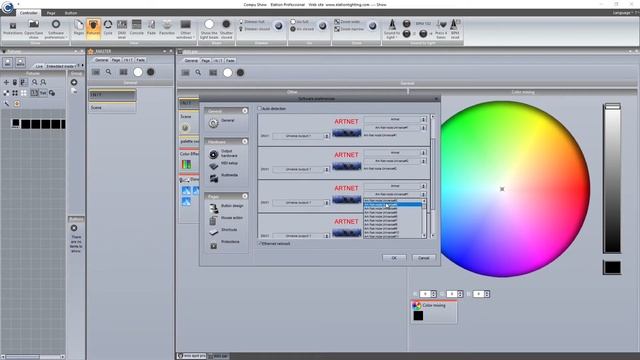Collapse the Hardware section in preferences

[x=244, y=141]
